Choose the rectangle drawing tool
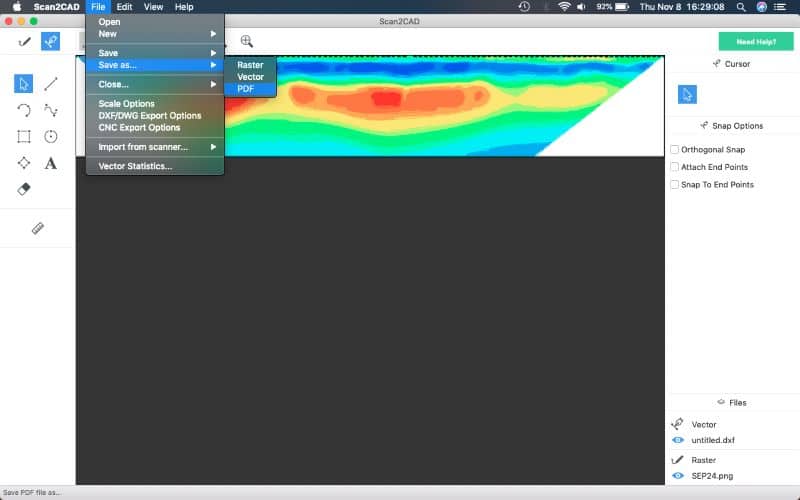 coord(24,137)
